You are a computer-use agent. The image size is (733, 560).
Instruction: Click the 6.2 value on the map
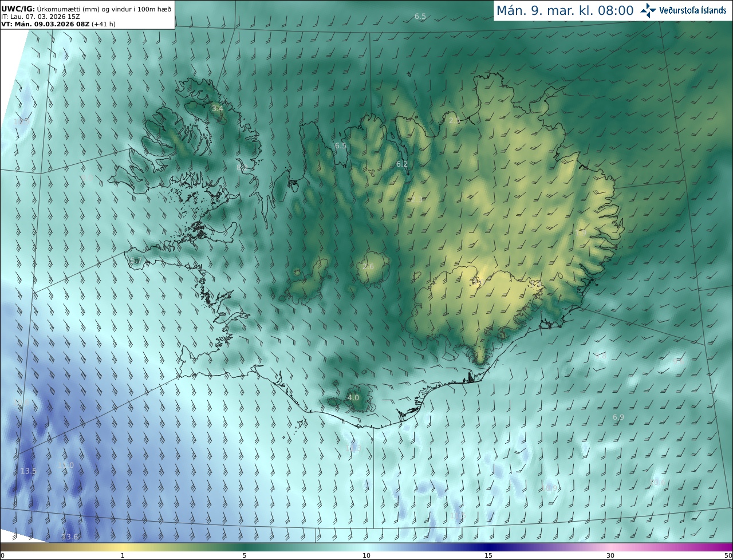pyautogui.click(x=402, y=164)
